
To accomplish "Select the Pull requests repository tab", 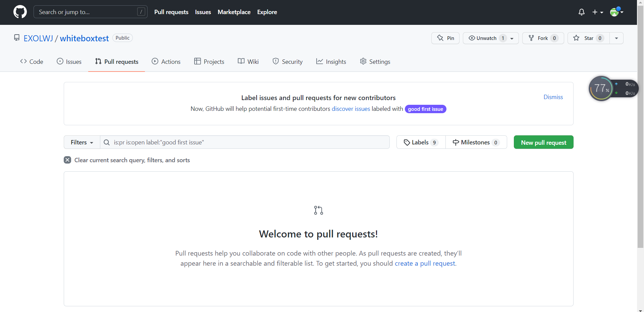I will 117,61.
